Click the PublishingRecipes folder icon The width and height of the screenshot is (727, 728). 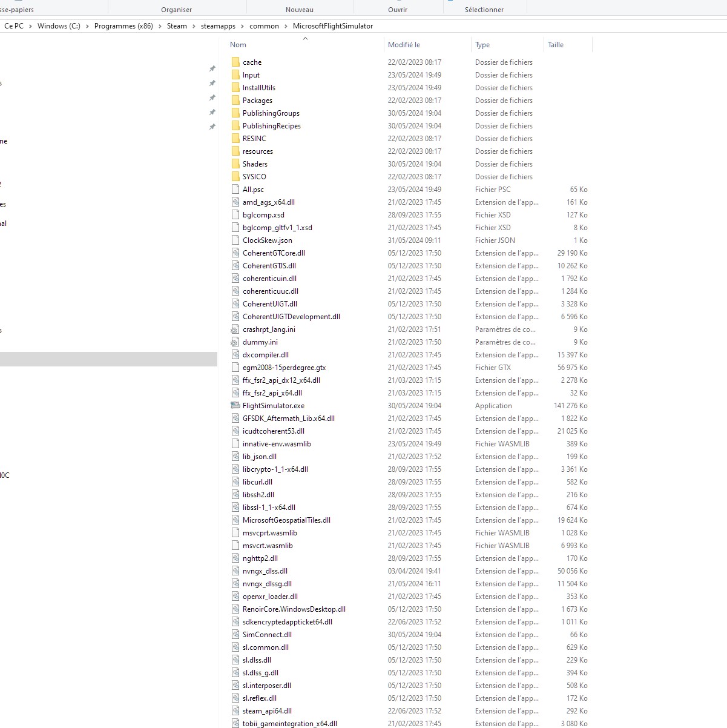(235, 125)
